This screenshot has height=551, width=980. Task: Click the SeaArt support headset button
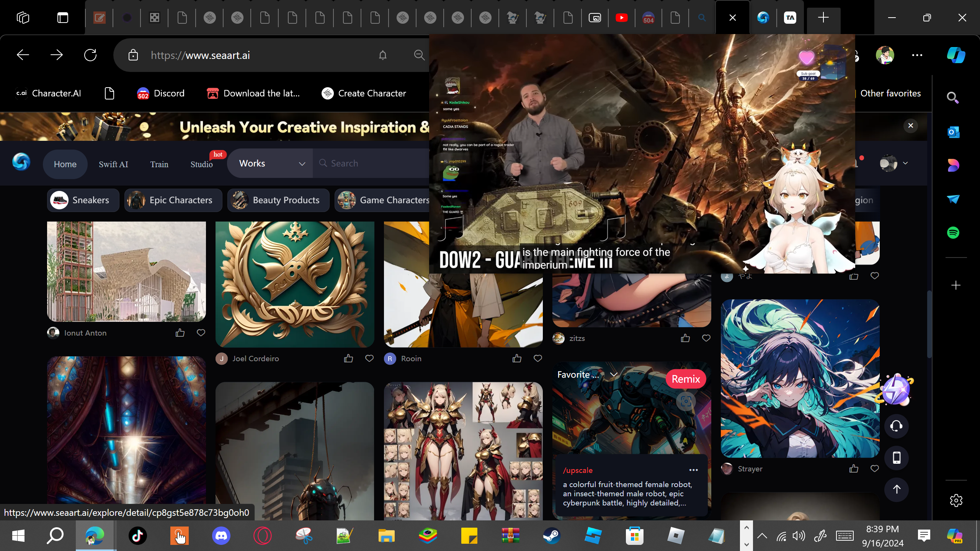tap(897, 426)
